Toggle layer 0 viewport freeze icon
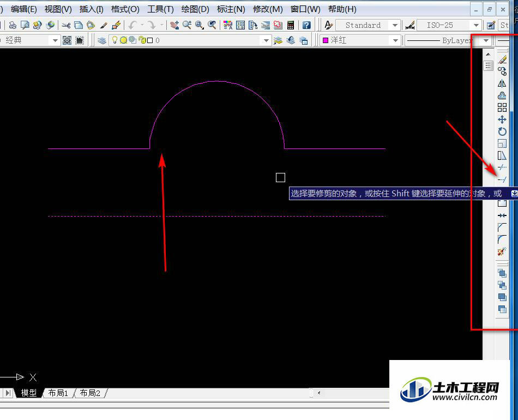The image size is (518, 420). coord(133,40)
